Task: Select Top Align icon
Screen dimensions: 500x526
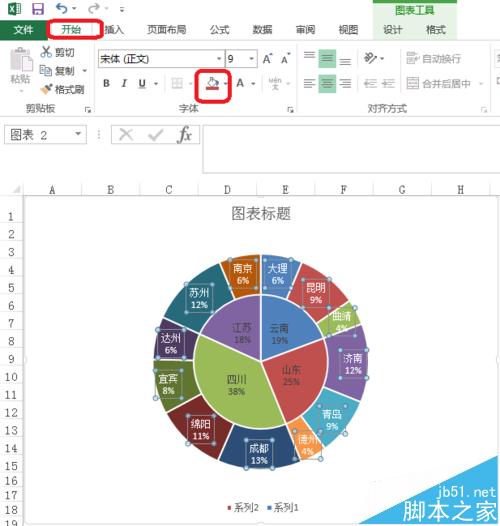Action: click(309, 56)
